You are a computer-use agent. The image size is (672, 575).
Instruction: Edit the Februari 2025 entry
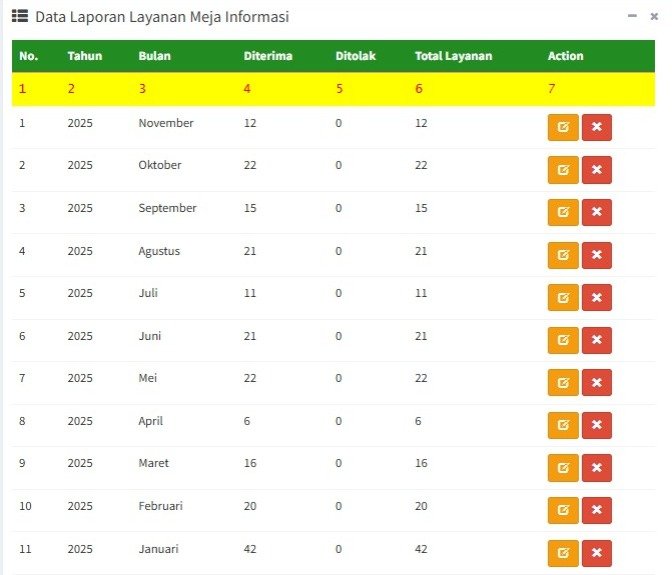click(563, 511)
